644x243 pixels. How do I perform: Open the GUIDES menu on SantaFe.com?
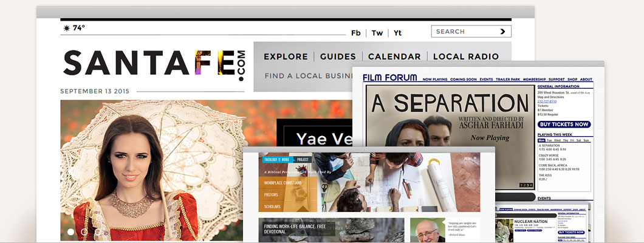pyautogui.click(x=338, y=56)
